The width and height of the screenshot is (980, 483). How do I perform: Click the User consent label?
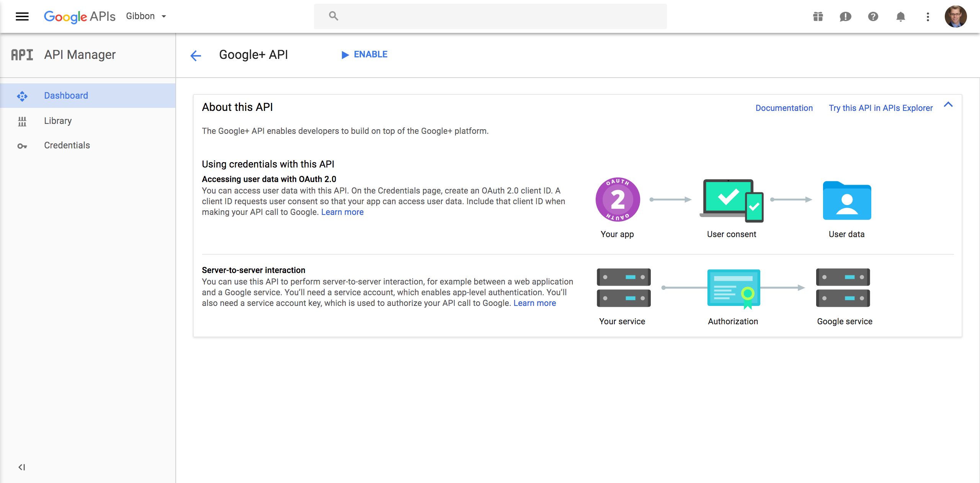[731, 234]
